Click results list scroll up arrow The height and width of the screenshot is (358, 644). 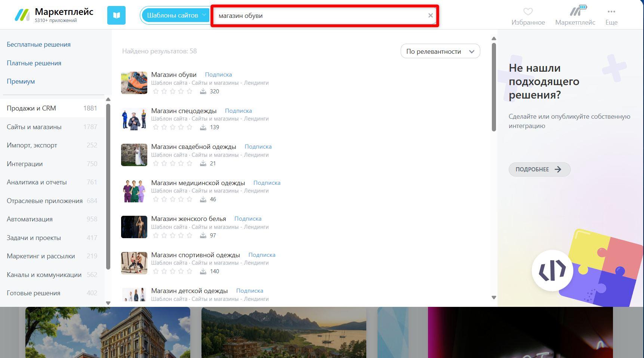494,38
